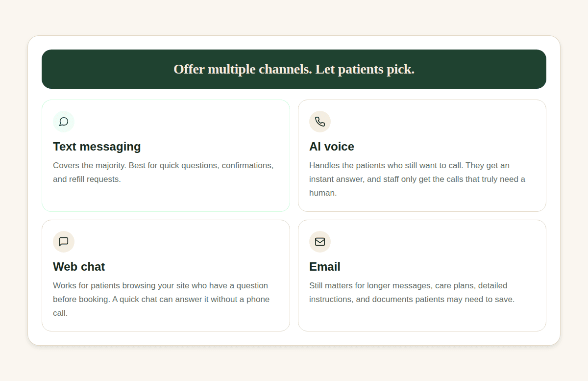588x381 pixels.
Task: Select the Web chat heading
Action: (79, 267)
